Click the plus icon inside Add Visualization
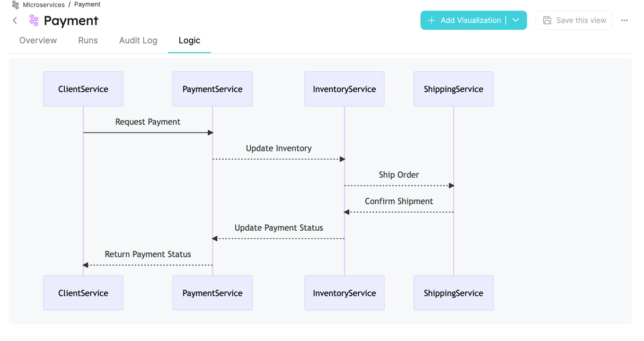 click(x=431, y=20)
